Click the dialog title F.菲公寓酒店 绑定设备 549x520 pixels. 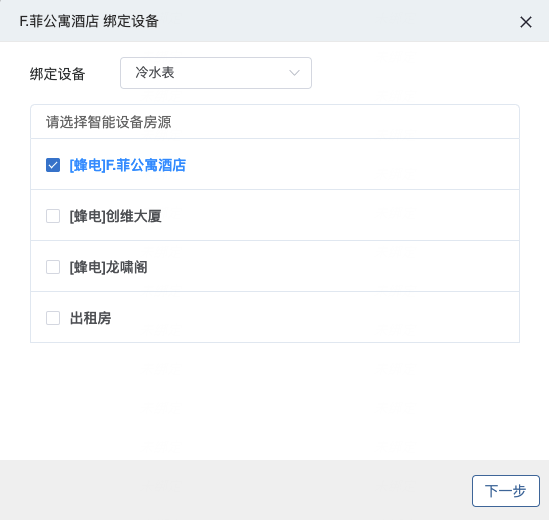[89, 21]
